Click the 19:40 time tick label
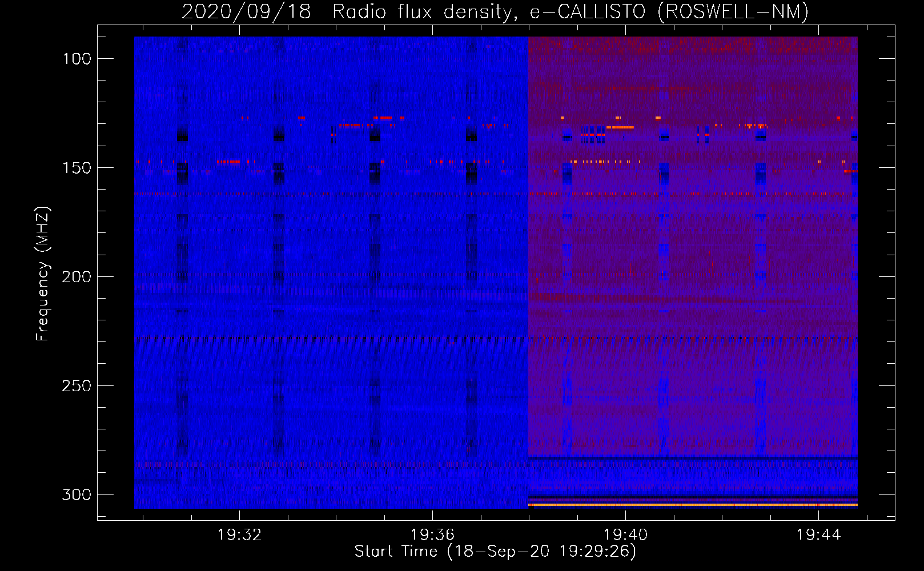Viewport: 924px width, 571px height. click(x=626, y=534)
